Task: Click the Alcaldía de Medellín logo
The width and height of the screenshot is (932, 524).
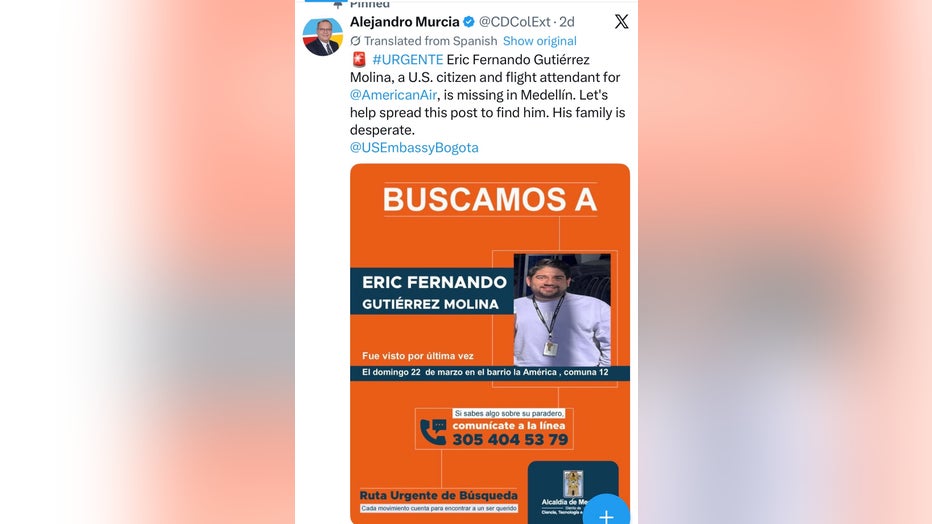Action: [573, 484]
